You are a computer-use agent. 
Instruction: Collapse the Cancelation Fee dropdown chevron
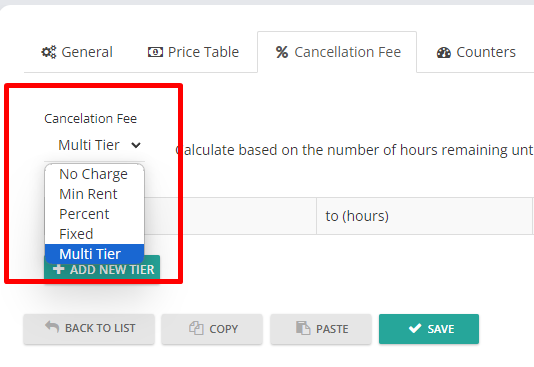click(136, 145)
